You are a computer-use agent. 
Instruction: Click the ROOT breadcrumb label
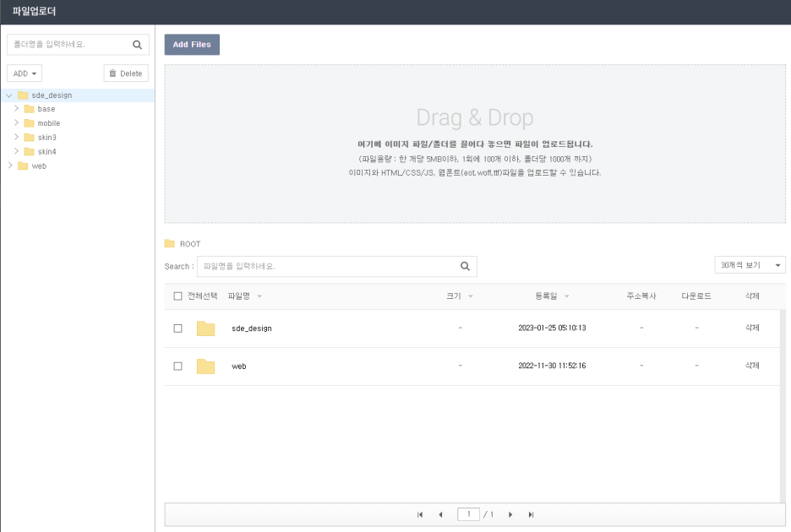point(190,244)
